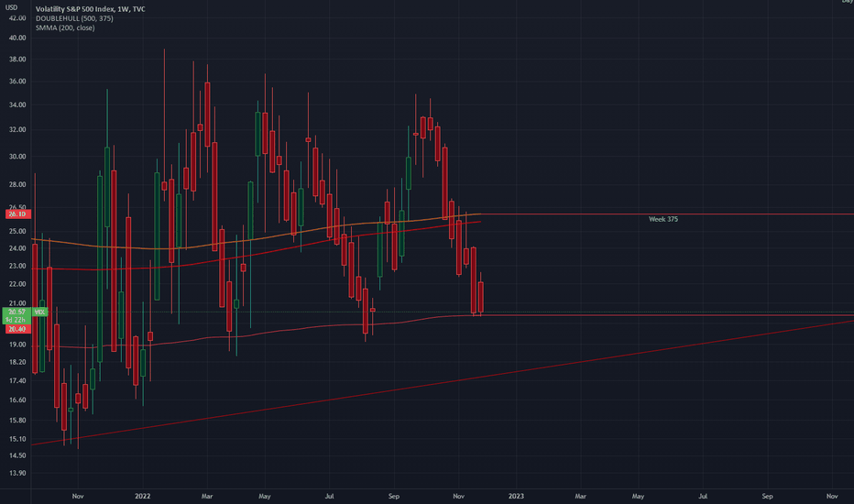
Task: Click the 14.50 price axis label
Action: (x=17, y=455)
